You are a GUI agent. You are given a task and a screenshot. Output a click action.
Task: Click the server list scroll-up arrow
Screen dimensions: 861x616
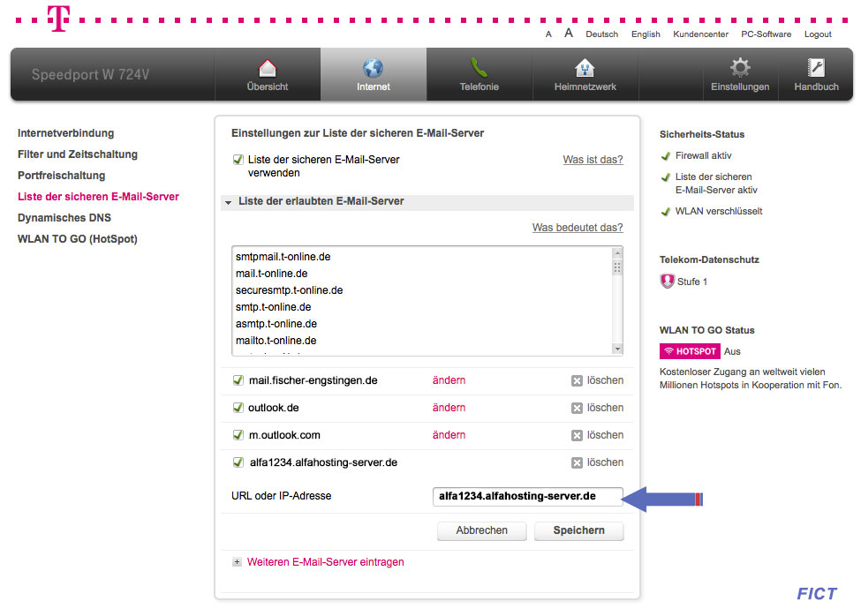[x=617, y=253]
